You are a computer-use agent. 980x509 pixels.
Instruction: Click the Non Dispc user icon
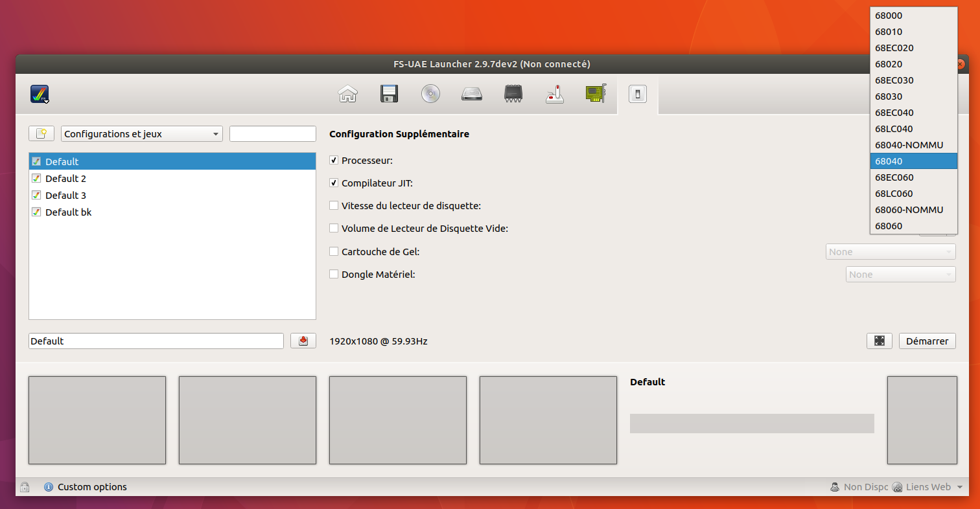pyautogui.click(x=835, y=487)
